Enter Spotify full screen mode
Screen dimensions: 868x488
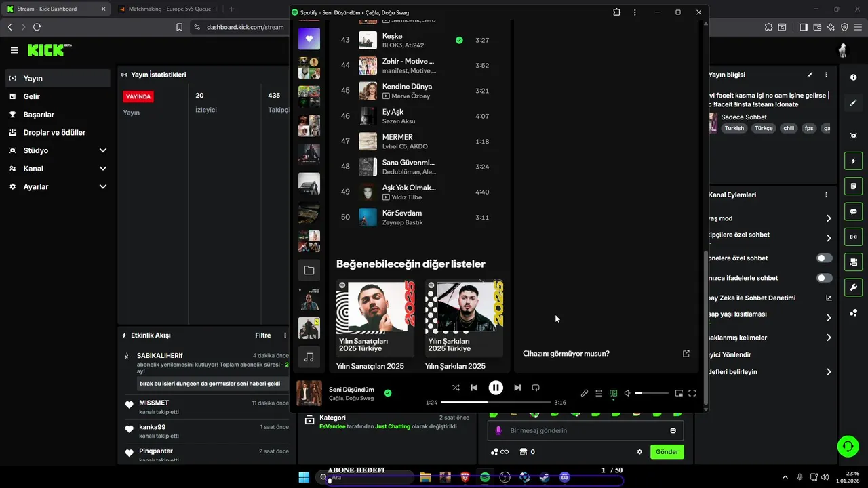pos(692,393)
